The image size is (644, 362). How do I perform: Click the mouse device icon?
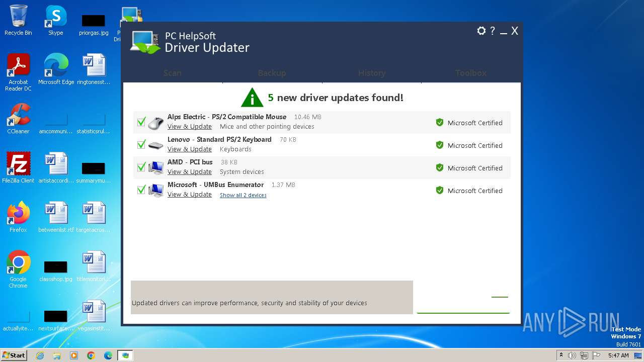point(156,123)
